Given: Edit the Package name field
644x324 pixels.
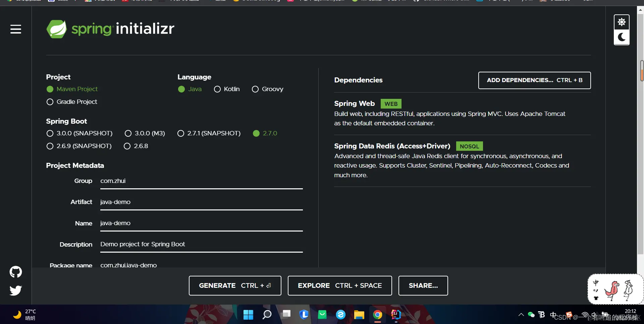Looking at the screenshot, I should 201,265.
